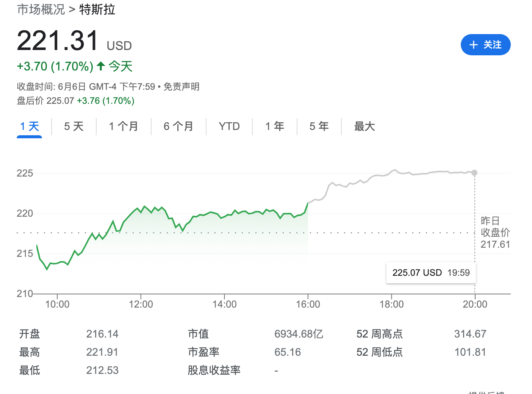Switch to the 1 年 chart tab
The width and height of the screenshot is (532, 394).
coord(275,126)
